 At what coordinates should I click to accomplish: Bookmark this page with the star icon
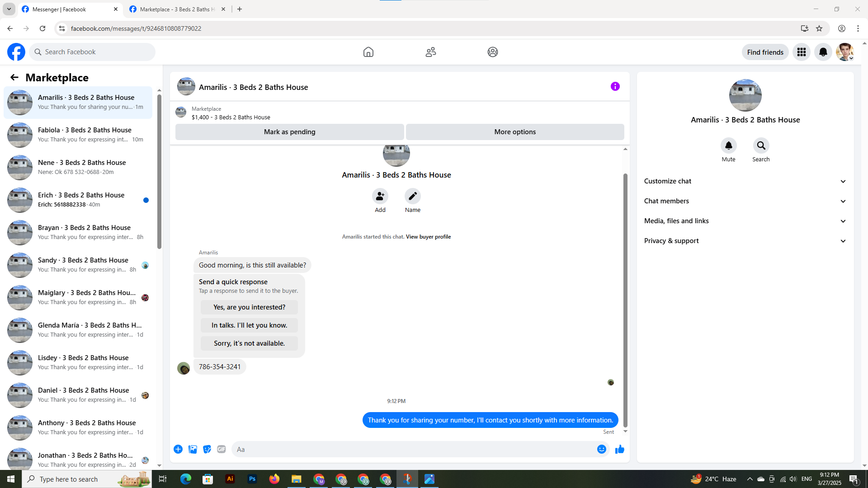point(819,28)
